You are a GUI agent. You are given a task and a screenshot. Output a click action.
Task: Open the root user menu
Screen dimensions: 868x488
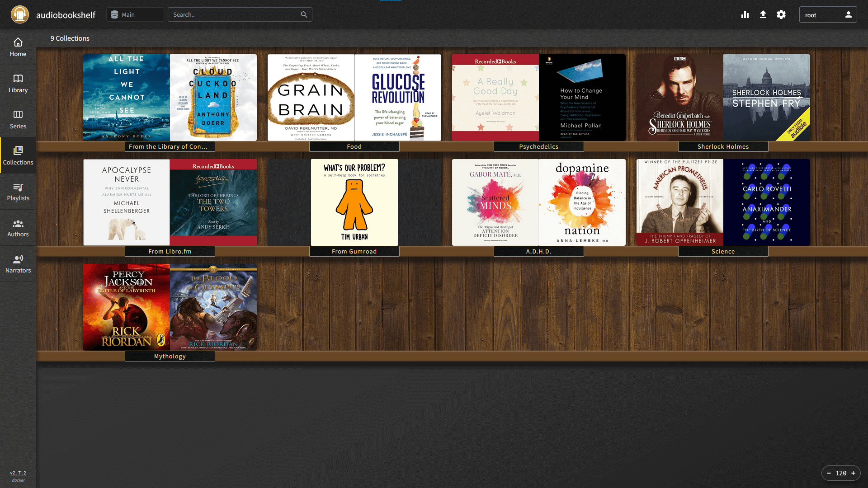[828, 14]
